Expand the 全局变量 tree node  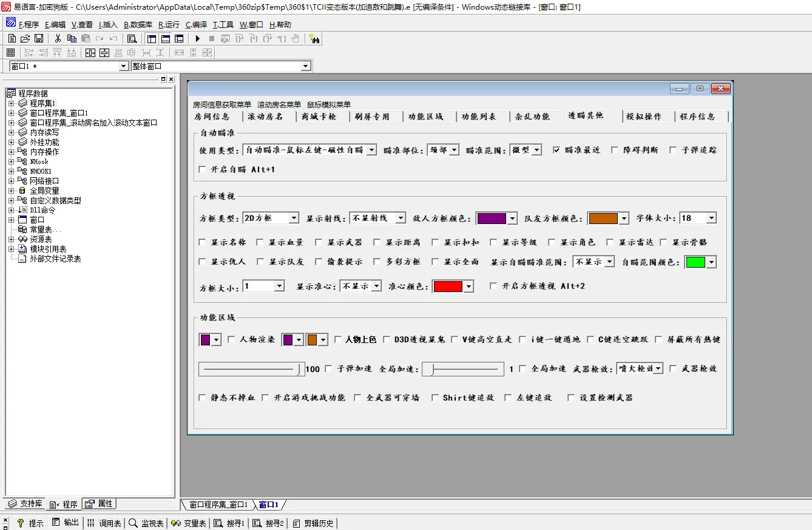11,191
